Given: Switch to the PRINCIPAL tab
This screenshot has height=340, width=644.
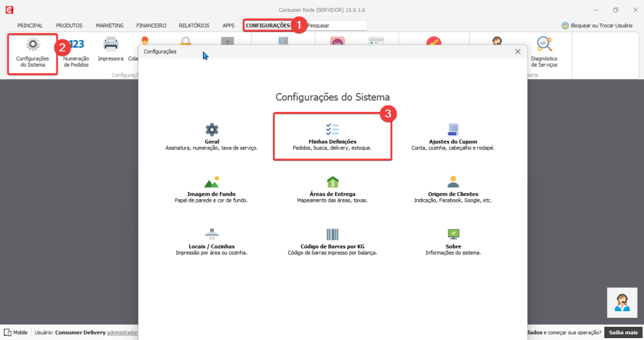Looking at the screenshot, I should coord(30,26).
